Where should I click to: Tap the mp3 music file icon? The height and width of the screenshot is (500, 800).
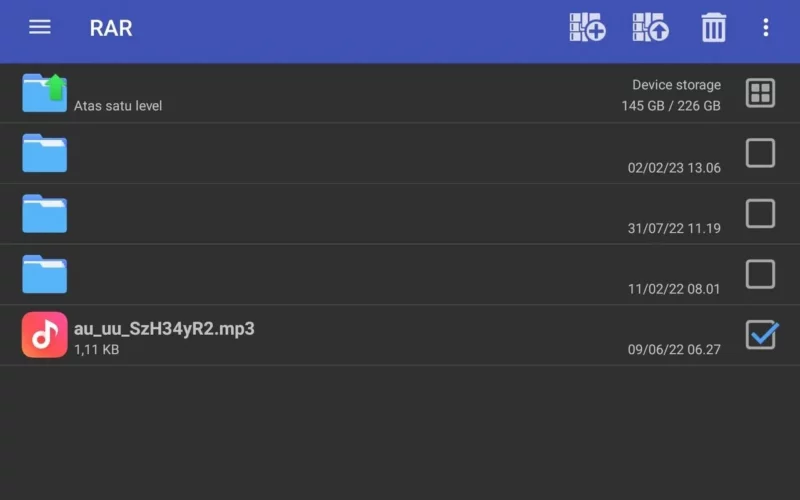pos(44,335)
